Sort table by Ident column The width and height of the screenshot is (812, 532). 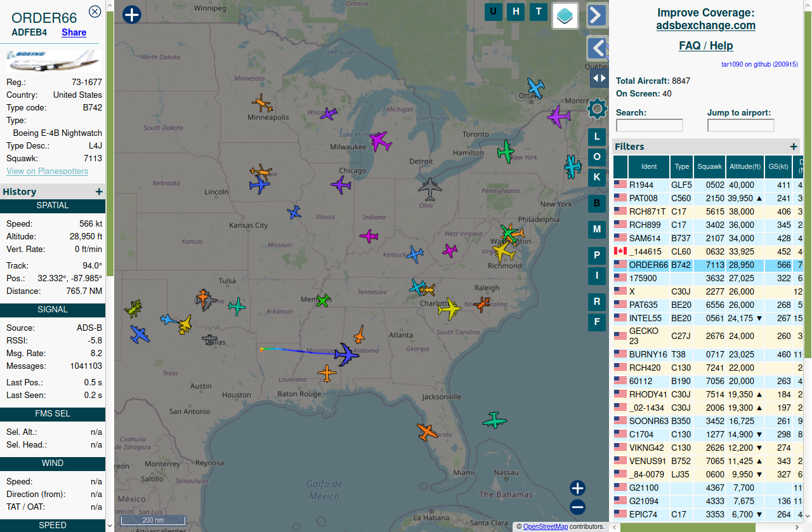pyautogui.click(x=649, y=167)
